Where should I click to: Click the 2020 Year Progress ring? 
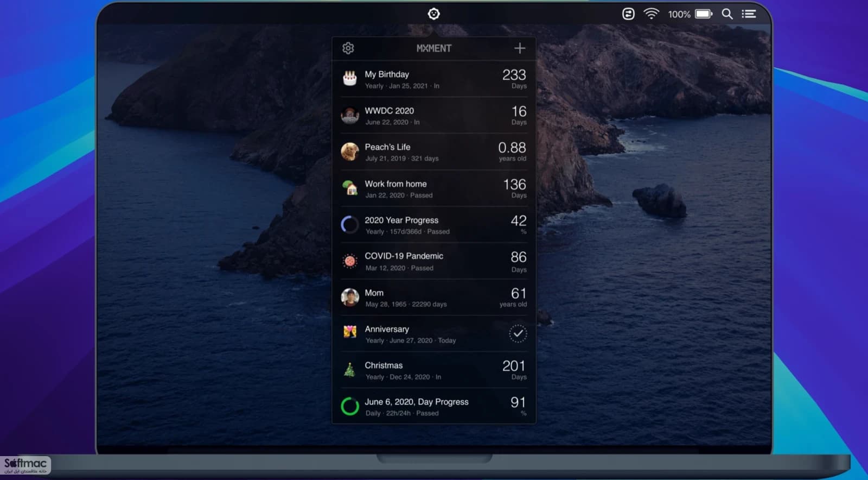click(x=350, y=224)
